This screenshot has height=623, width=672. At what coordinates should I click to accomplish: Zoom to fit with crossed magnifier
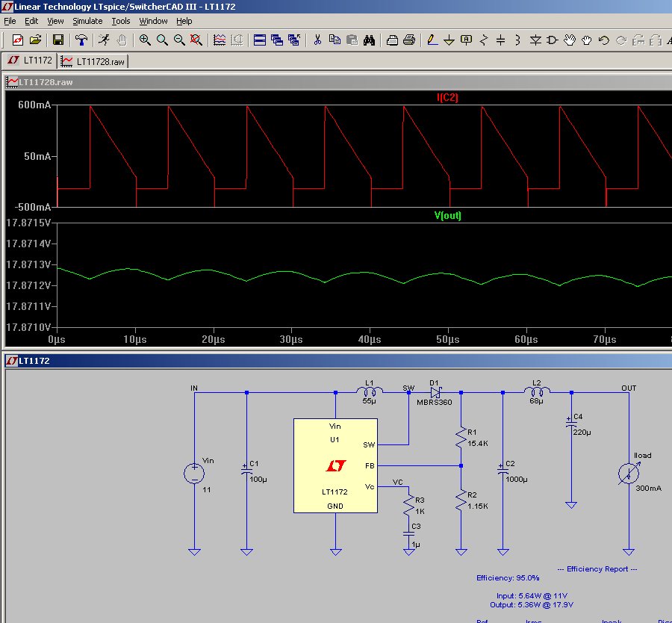[196, 40]
